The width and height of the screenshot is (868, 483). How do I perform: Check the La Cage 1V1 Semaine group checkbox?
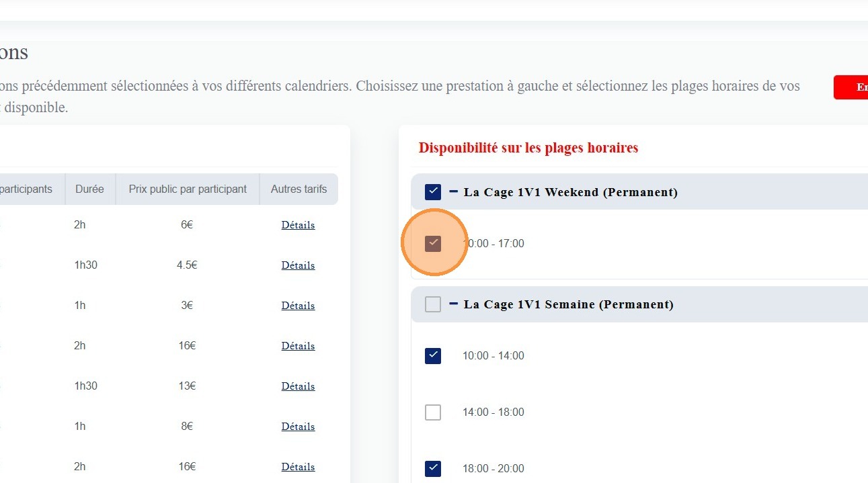coord(433,304)
